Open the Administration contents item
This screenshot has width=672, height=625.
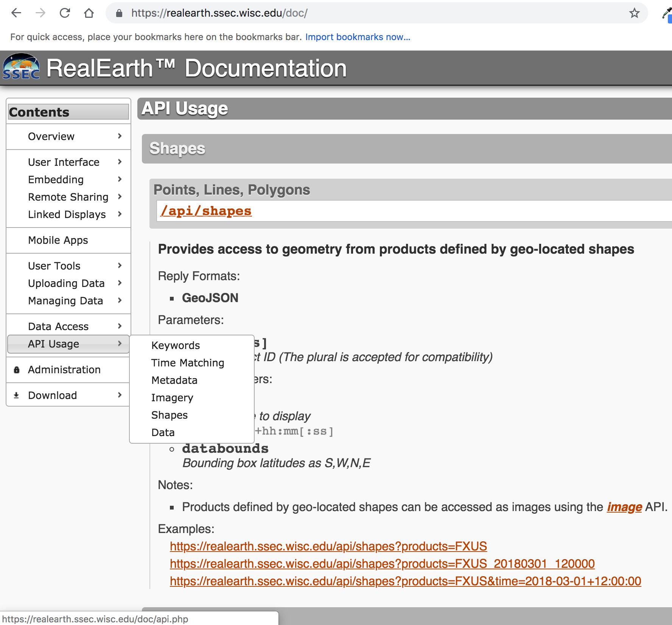coord(68,370)
